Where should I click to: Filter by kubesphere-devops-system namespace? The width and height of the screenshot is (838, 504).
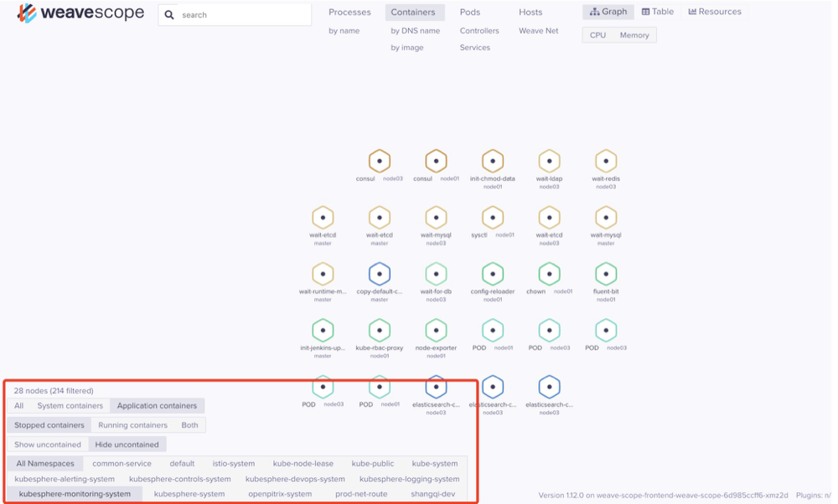(295, 480)
